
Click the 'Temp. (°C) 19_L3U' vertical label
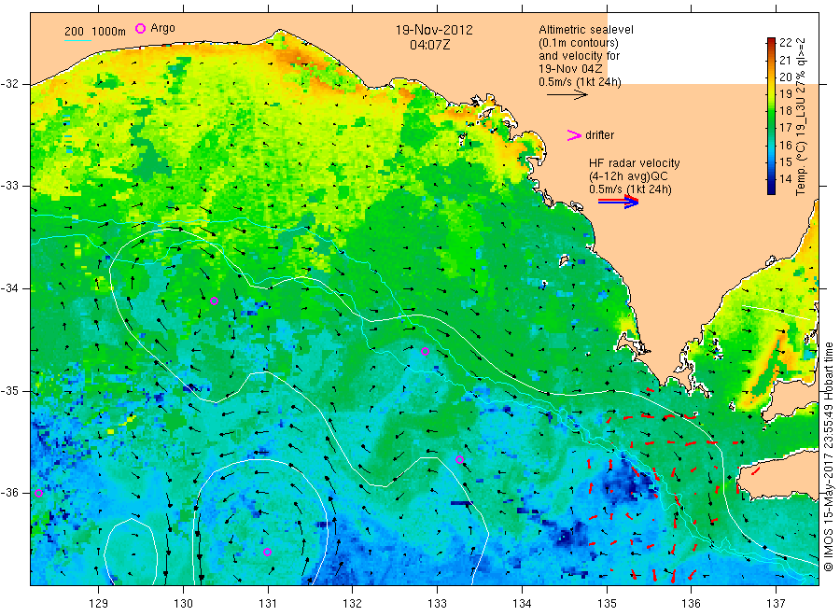click(x=801, y=147)
